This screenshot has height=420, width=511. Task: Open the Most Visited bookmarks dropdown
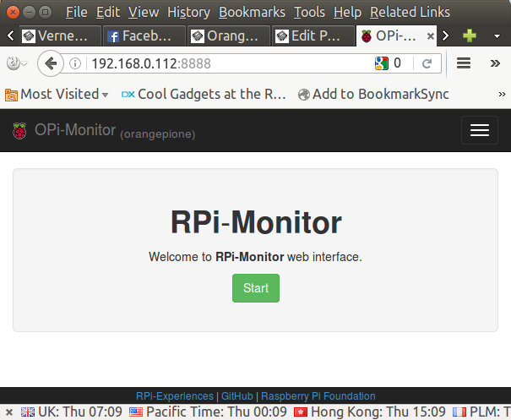(57, 95)
